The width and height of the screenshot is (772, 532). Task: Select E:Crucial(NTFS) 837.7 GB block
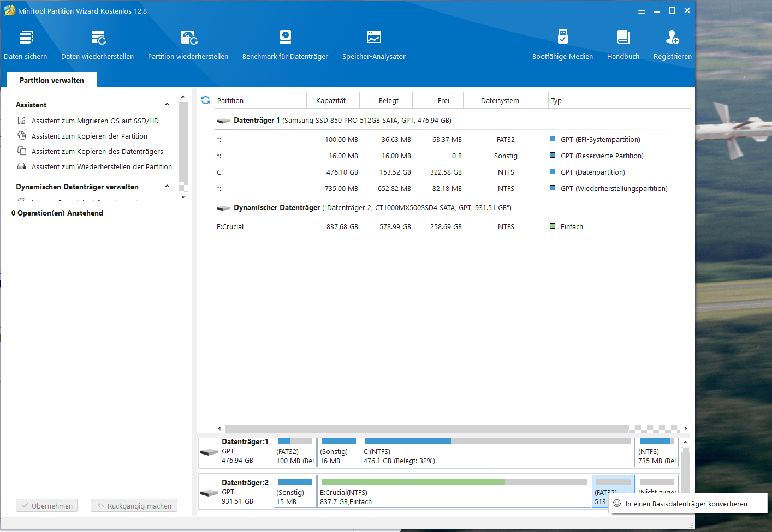click(454, 492)
